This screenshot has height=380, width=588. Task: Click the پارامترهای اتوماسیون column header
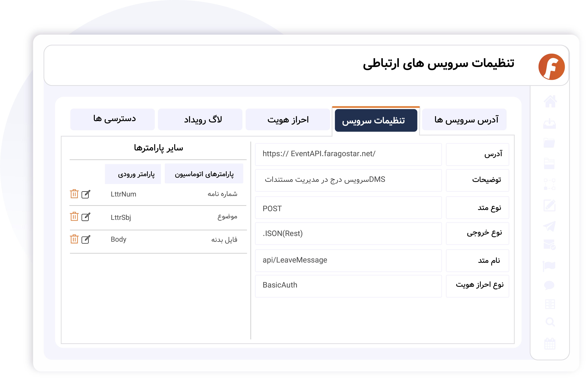(204, 174)
